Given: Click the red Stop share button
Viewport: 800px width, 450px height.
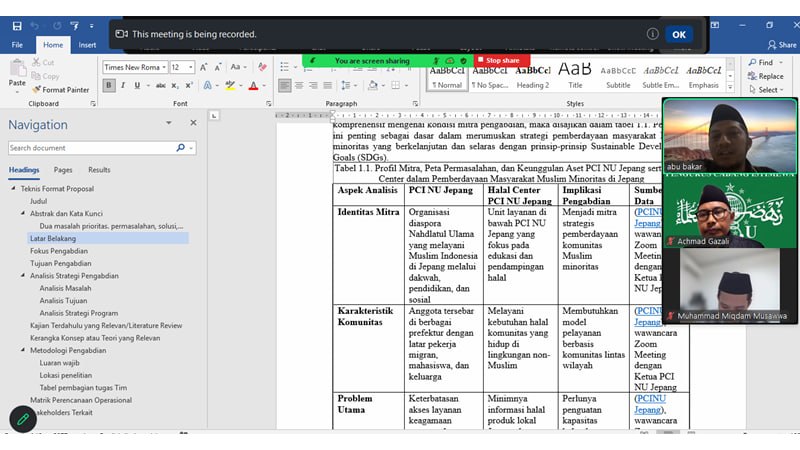Looking at the screenshot, I should 502,60.
